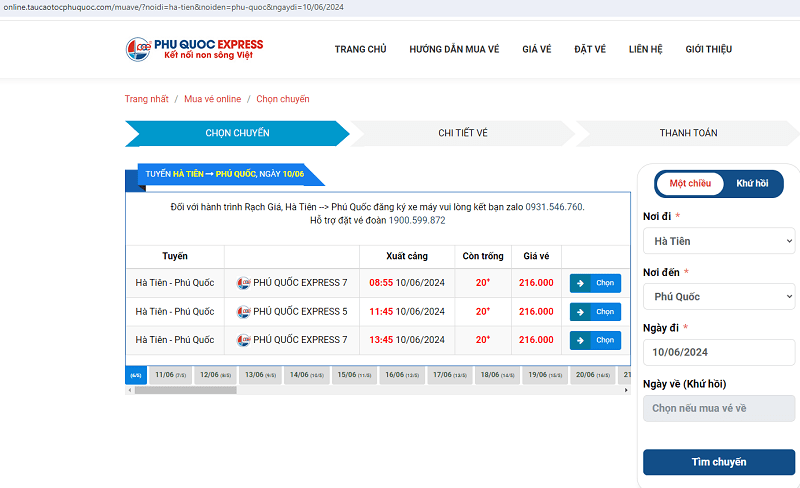Click ship icon of 08:55 Phú Quốc Express 7
The image size is (800, 488).
click(x=243, y=283)
